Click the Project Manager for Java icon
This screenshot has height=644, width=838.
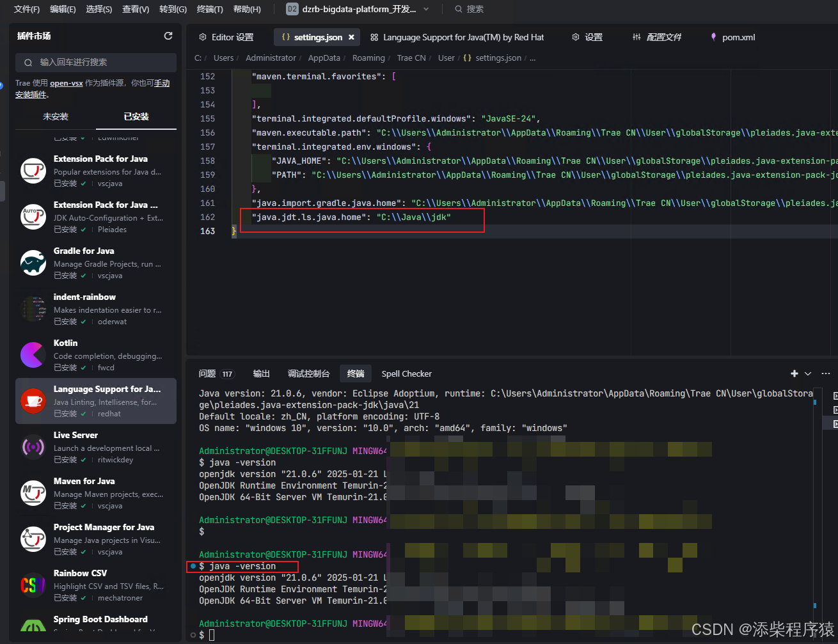[33, 539]
